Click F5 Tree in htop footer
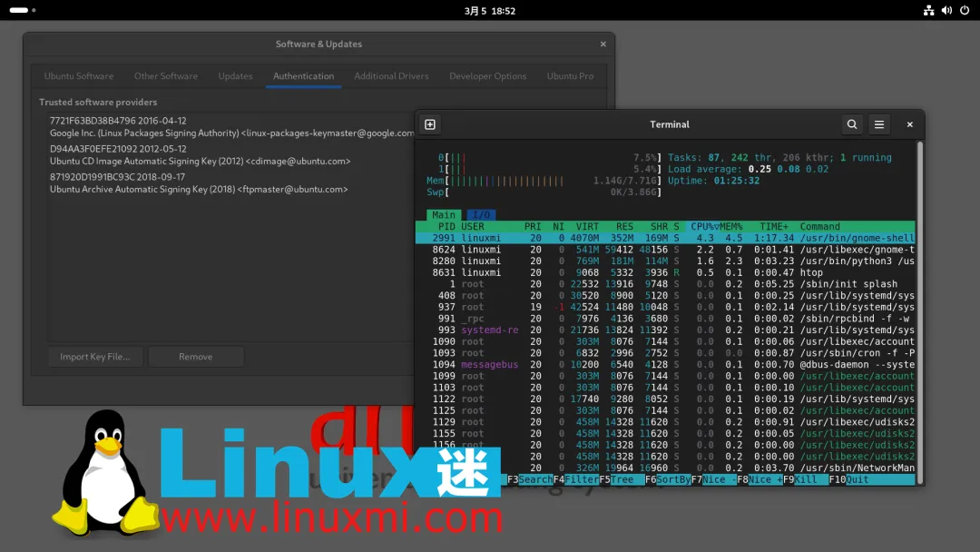The height and width of the screenshot is (552, 980). click(622, 479)
